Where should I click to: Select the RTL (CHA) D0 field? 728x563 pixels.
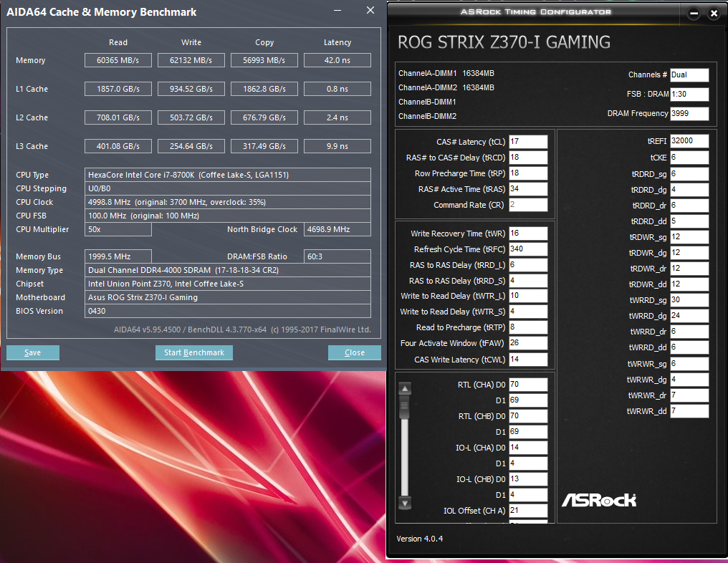pyautogui.click(x=528, y=385)
